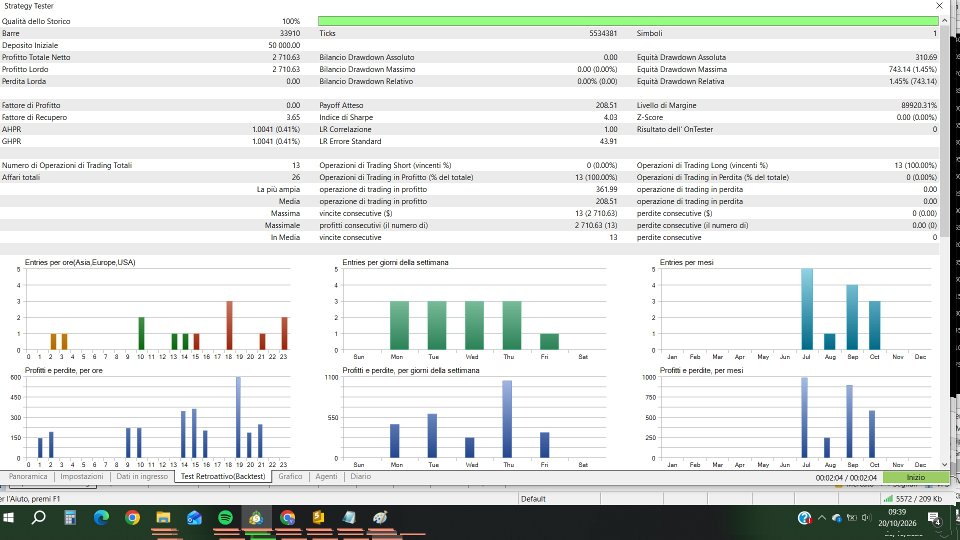This screenshot has height=540, width=960.
Task: Open the Notepad-style taskbar icon
Action: coord(349,518)
